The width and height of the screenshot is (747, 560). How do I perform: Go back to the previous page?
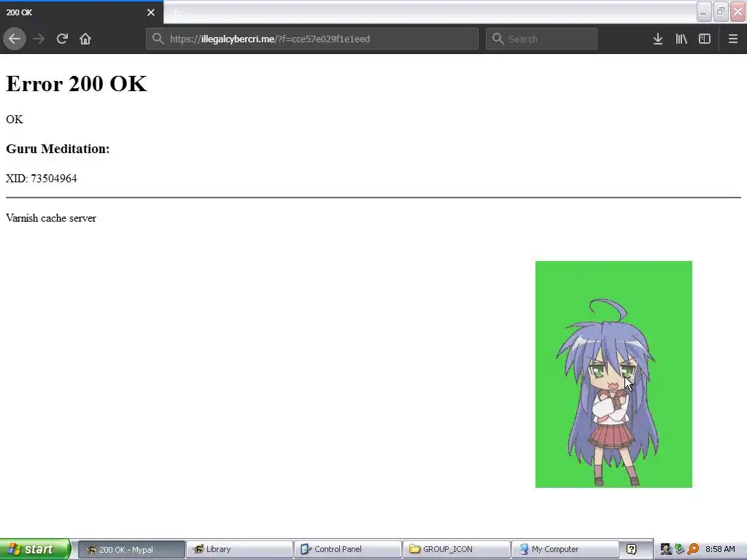pos(15,39)
